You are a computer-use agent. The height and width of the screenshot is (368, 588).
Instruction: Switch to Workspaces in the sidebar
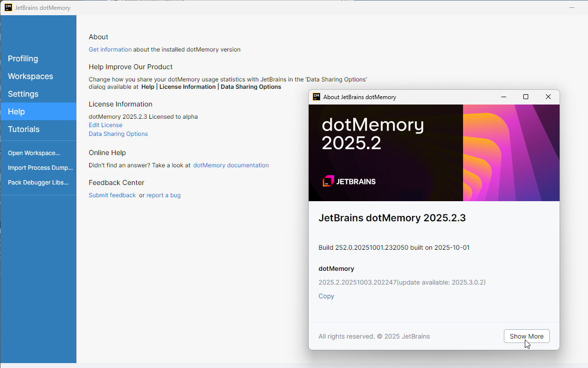pos(30,77)
